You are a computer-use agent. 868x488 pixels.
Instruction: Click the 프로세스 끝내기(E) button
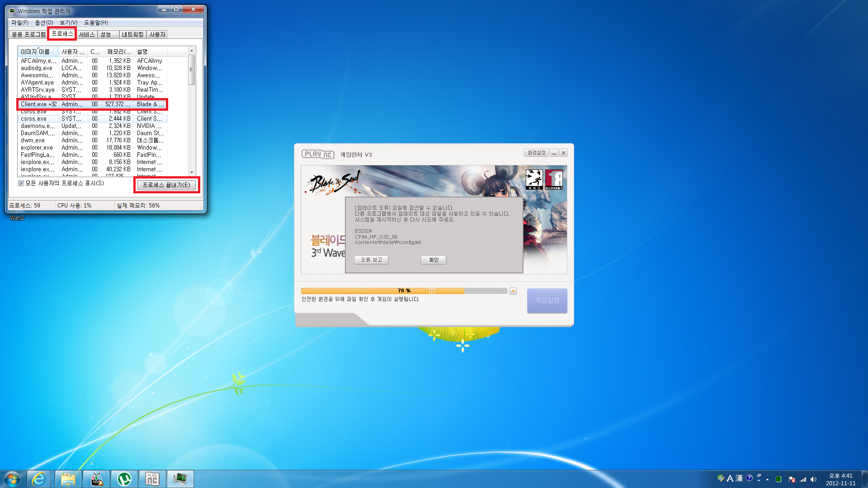(166, 185)
